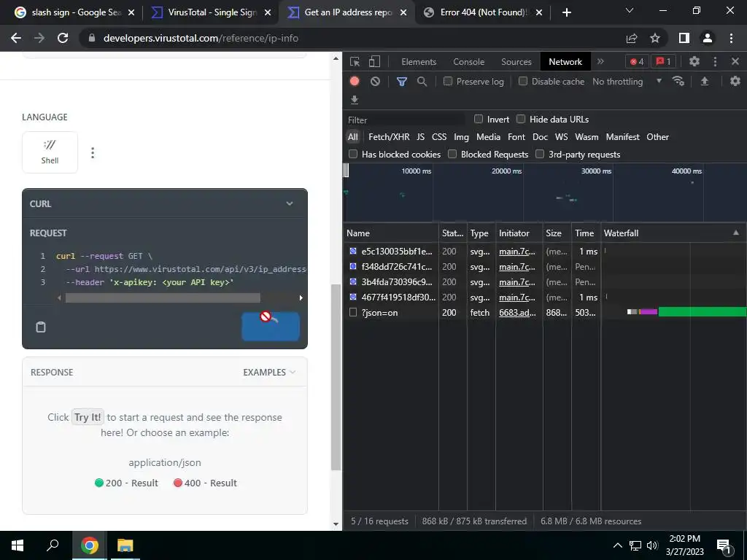Check Blocked Requests checkbox
This screenshot has height=560, width=747.
452,154
